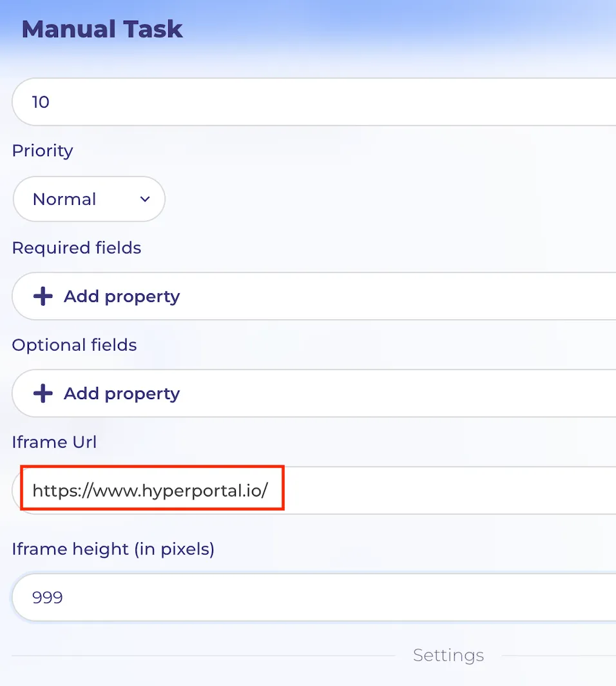Click the Iframe height input showing 999
The width and height of the screenshot is (616, 686).
coord(314,597)
